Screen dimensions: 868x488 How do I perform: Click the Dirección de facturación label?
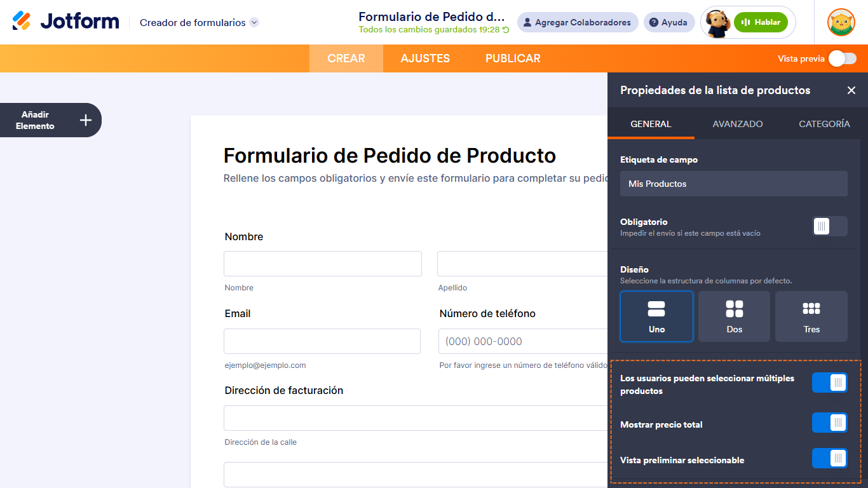click(x=284, y=390)
